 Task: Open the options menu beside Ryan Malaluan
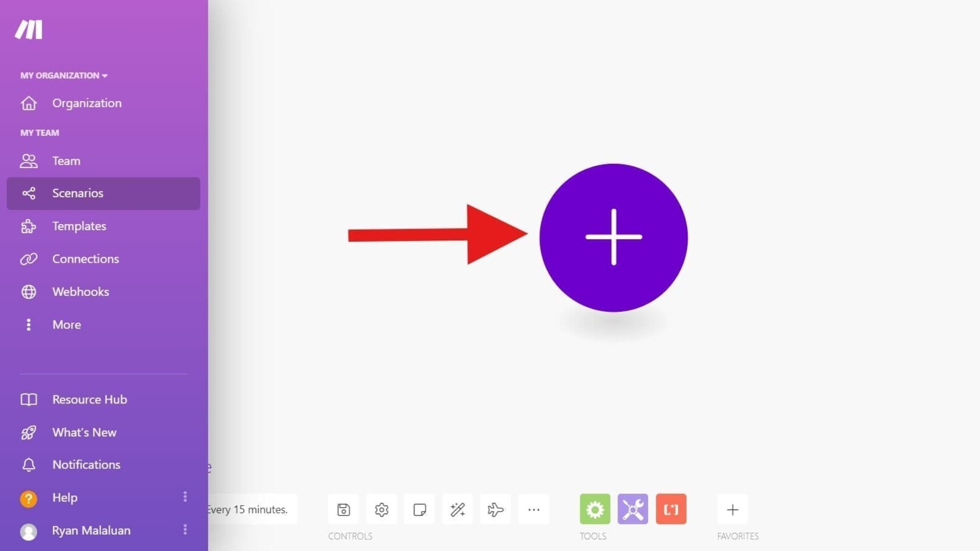pyautogui.click(x=185, y=530)
